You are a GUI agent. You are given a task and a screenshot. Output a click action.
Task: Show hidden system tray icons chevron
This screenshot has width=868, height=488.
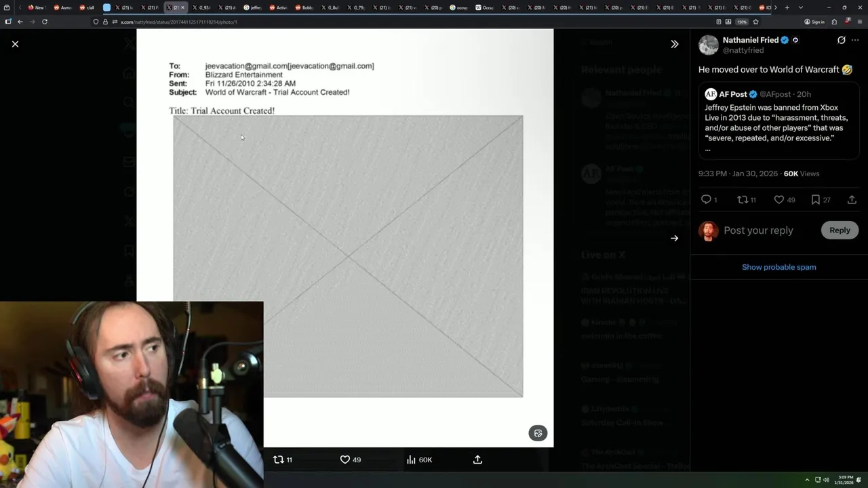(x=807, y=480)
